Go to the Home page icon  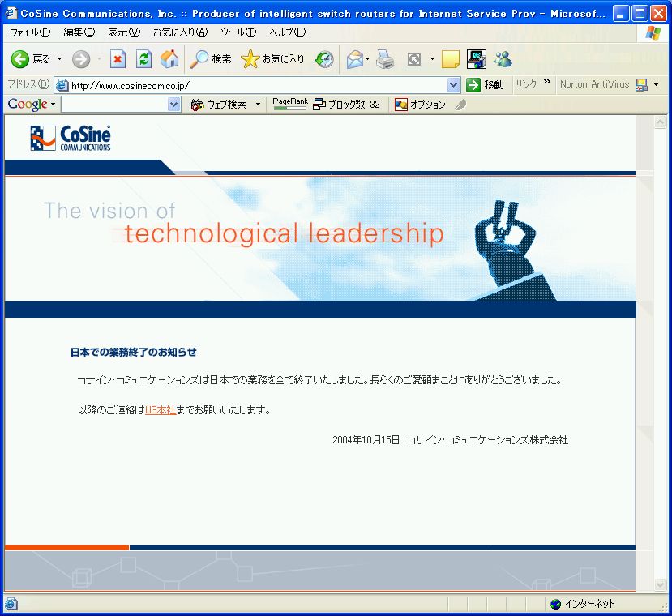click(x=169, y=58)
